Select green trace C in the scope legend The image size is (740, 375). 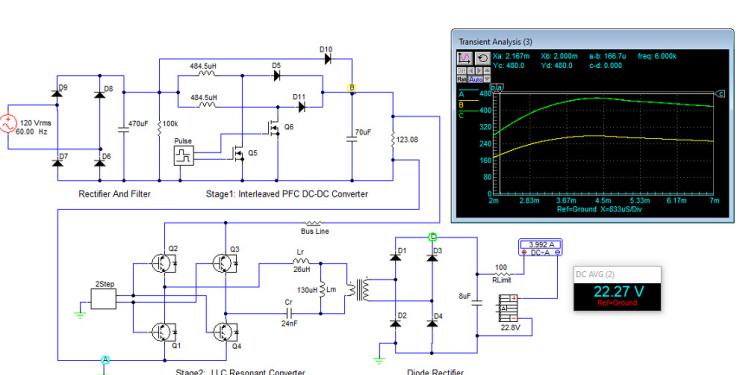(461, 115)
